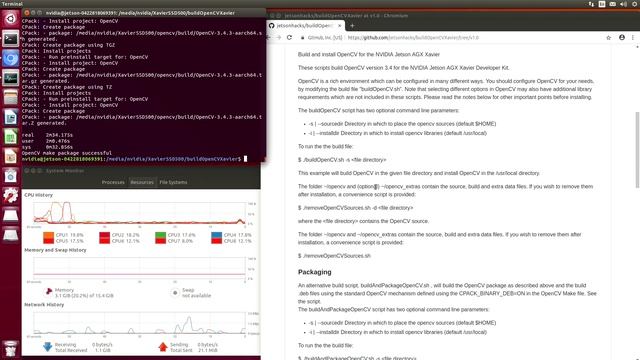Click the './removeOpenCVSources.sh -d <file directory>' command
Image resolution: width=640 pixels, height=360 pixels.
click(355, 208)
